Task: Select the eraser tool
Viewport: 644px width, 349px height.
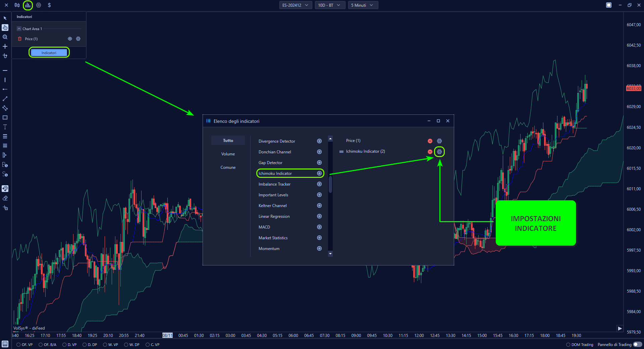Action: pos(5,198)
